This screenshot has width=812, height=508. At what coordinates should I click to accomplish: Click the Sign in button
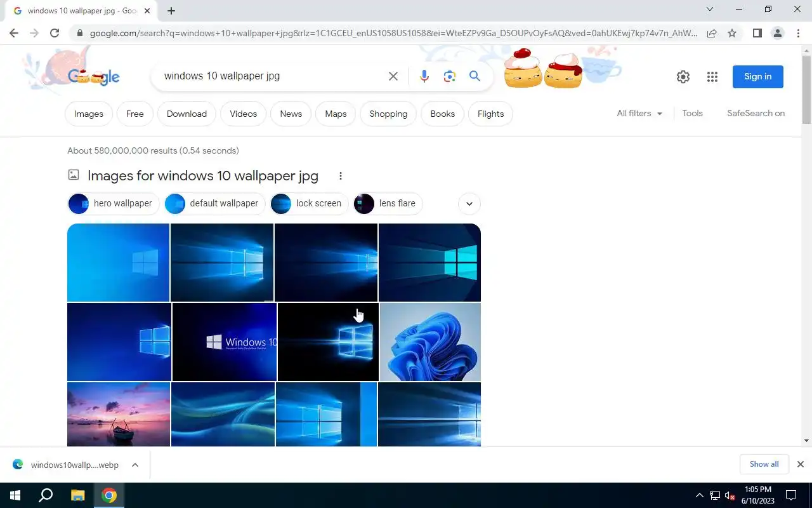pyautogui.click(x=758, y=77)
